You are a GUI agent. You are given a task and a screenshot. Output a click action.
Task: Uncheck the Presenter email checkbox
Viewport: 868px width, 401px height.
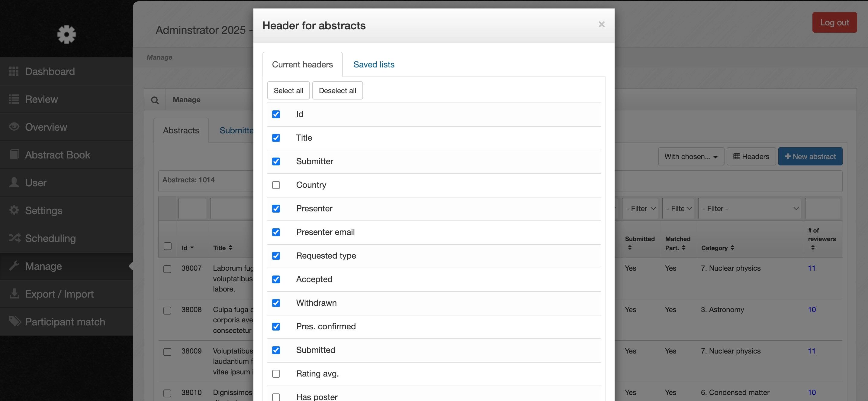coord(276,232)
